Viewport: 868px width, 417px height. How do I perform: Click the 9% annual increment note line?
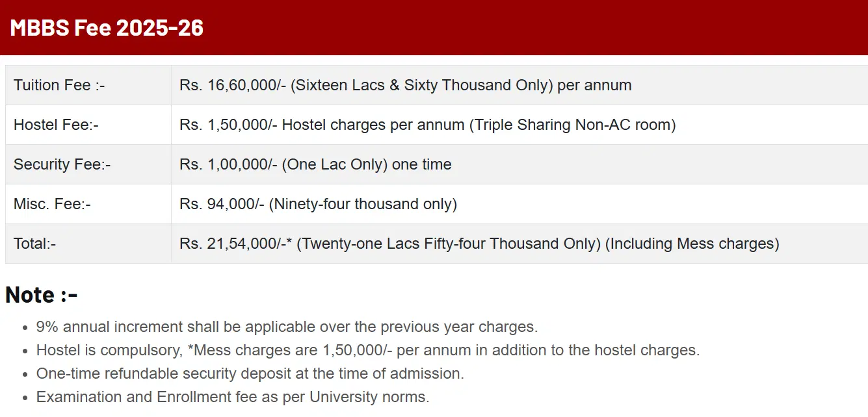287,327
